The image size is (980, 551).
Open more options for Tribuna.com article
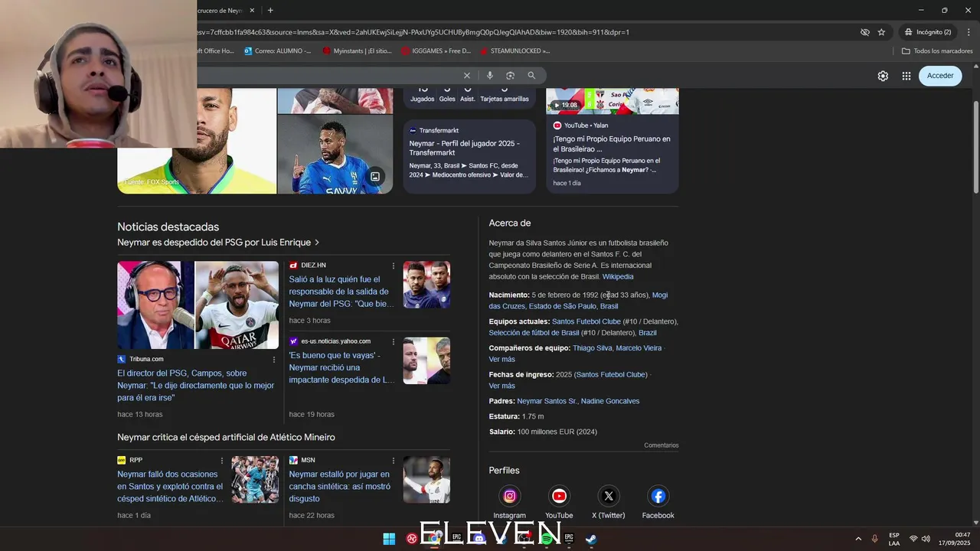(x=274, y=360)
